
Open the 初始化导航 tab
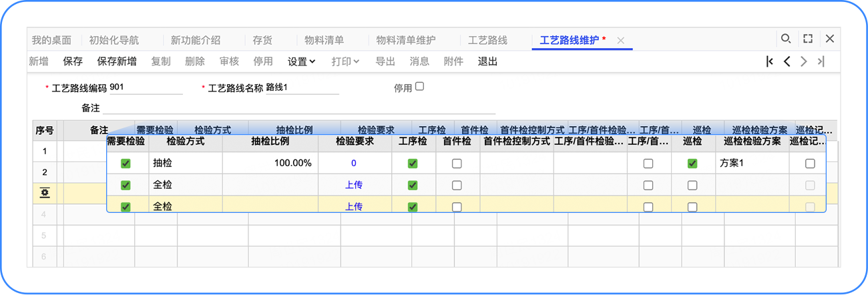114,40
